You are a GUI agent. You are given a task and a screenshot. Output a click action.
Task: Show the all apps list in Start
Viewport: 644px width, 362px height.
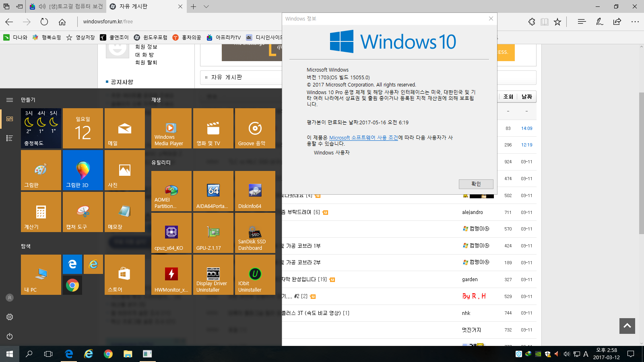[x=10, y=138]
